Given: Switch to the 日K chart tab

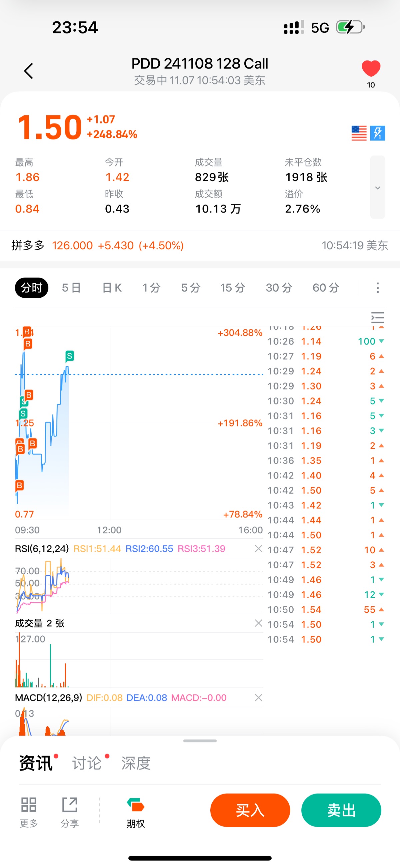Looking at the screenshot, I should click(112, 287).
